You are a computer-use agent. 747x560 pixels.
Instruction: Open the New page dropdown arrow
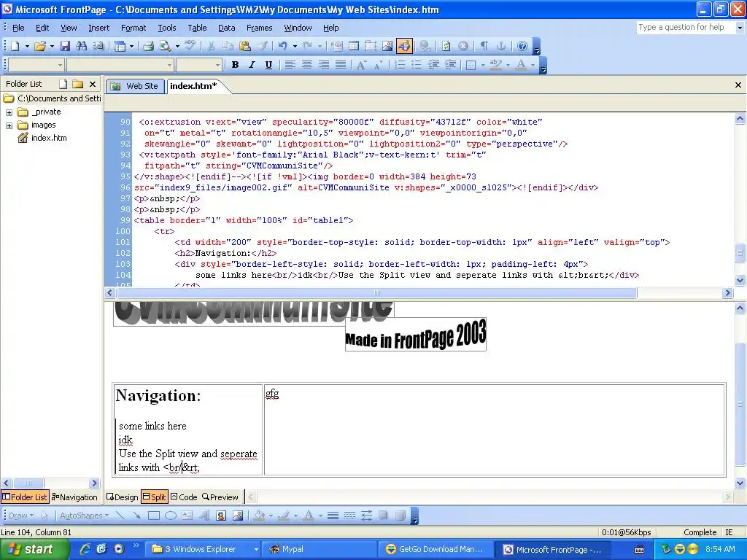[27, 46]
